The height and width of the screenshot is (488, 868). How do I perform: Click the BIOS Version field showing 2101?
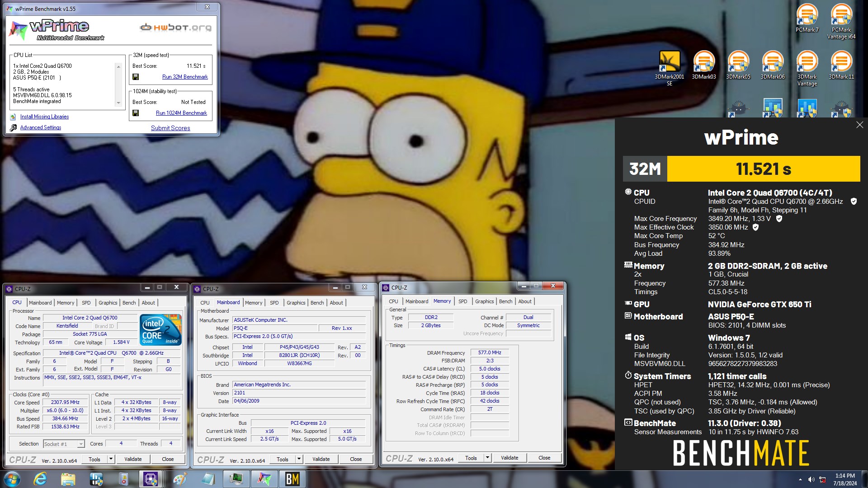(299, 393)
